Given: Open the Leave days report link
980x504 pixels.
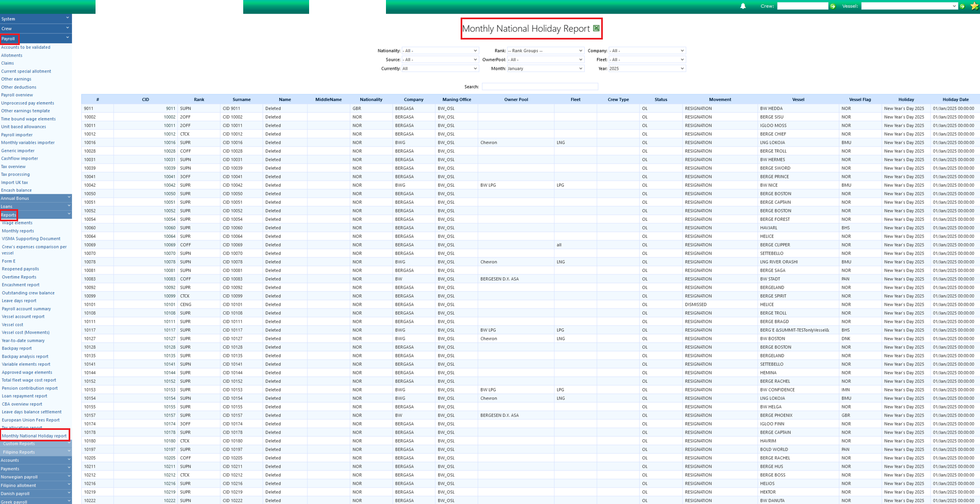Looking at the screenshot, I should (x=19, y=301).
